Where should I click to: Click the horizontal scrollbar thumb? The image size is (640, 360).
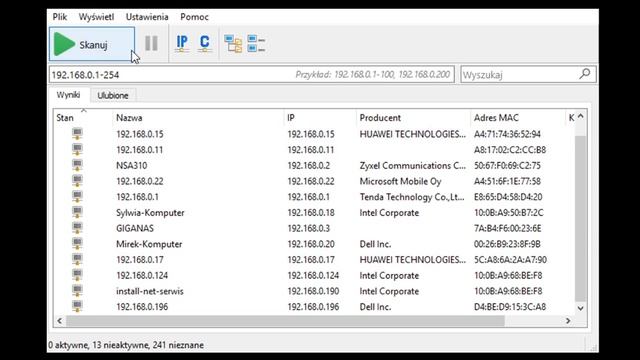pyautogui.click(x=285, y=321)
